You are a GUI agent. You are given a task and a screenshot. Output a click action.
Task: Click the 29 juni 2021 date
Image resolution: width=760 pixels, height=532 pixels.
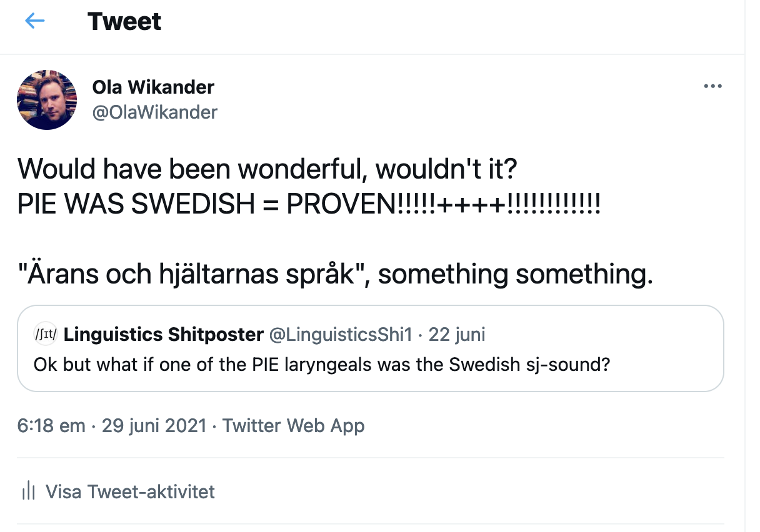[154, 426]
